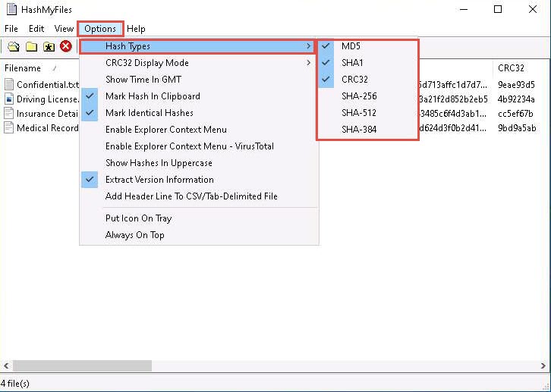The image size is (551, 392).
Task: Enable the SHA-256 hash type
Action: coord(359,96)
